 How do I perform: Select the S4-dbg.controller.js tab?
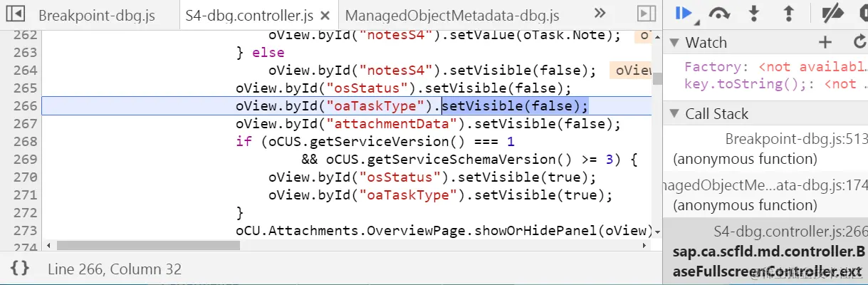tap(249, 15)
